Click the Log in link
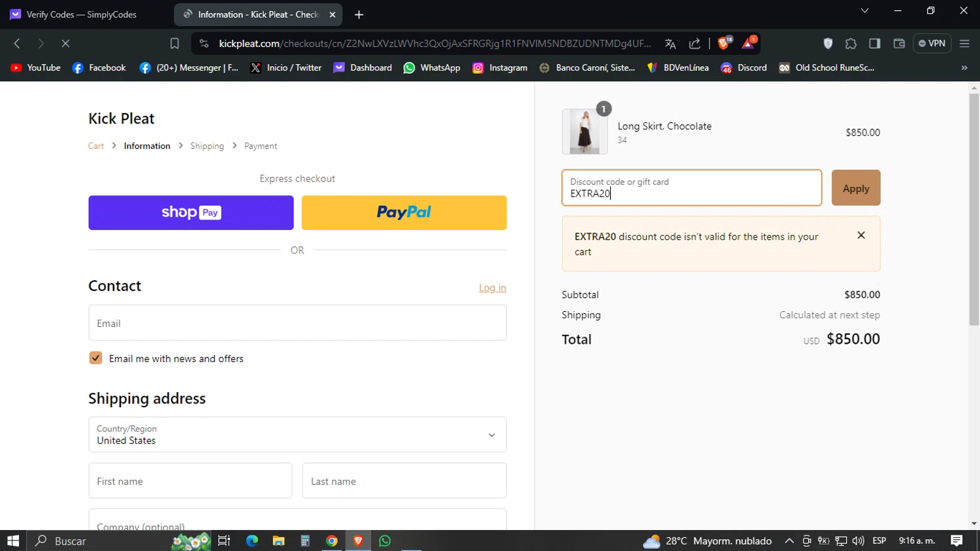Viewport: 980px width, 551px height. pos(493,288)
